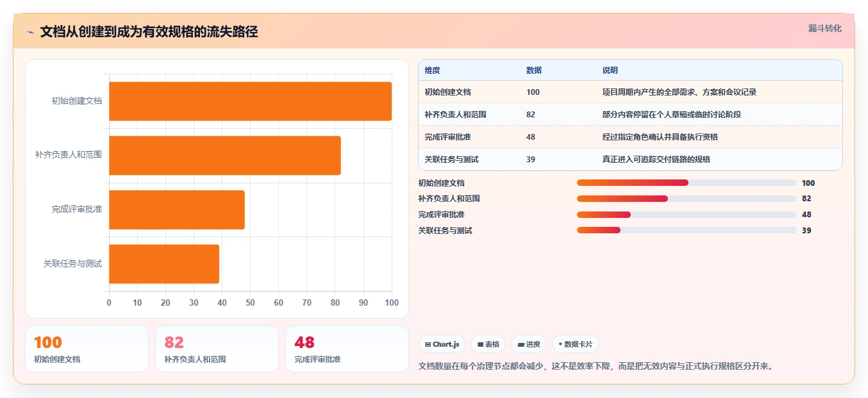Click the 完成评审批准 chart bar

coord(177,210)
